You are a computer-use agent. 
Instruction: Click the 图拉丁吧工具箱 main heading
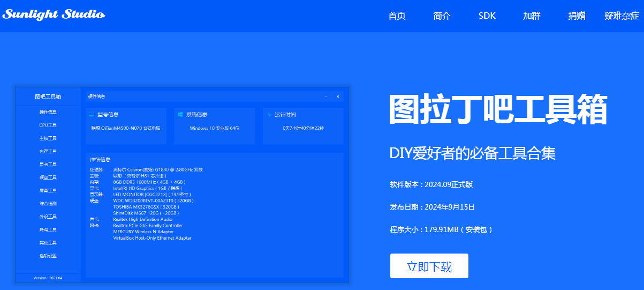tap(498, 110)
